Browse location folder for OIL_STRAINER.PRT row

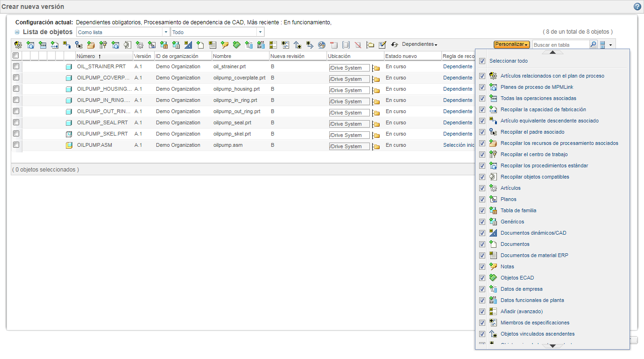pyautogui.click(x=376, y=68)
